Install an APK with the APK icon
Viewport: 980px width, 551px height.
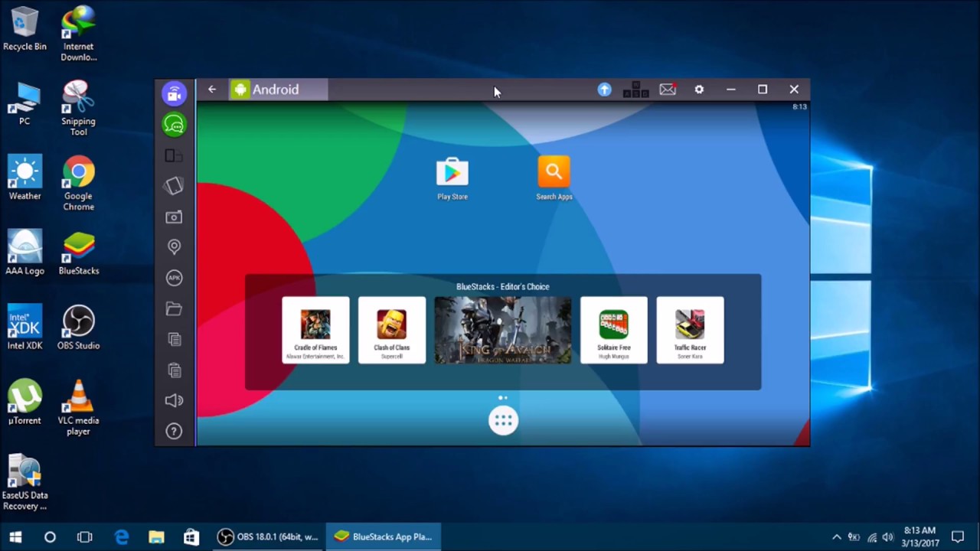pos(174,278)
